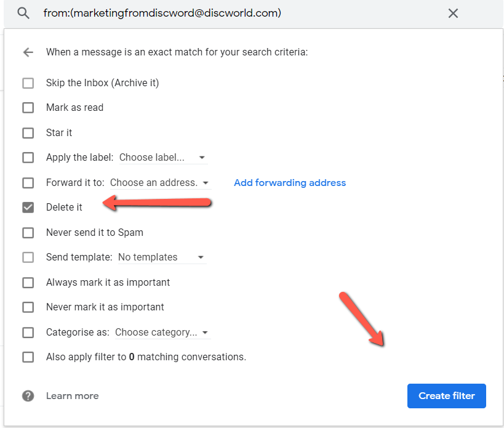Clear the search with the X icon
This screenshot has height=428, width=504.
453,13
